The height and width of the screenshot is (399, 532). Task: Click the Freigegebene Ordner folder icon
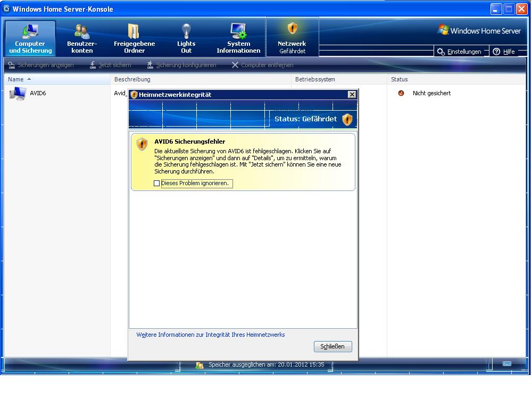point(134,31)
